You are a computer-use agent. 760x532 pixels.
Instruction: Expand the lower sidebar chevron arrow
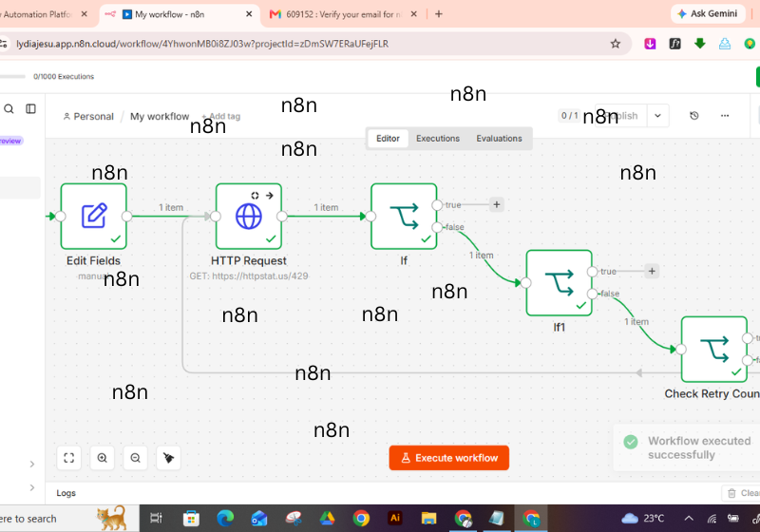32,487
